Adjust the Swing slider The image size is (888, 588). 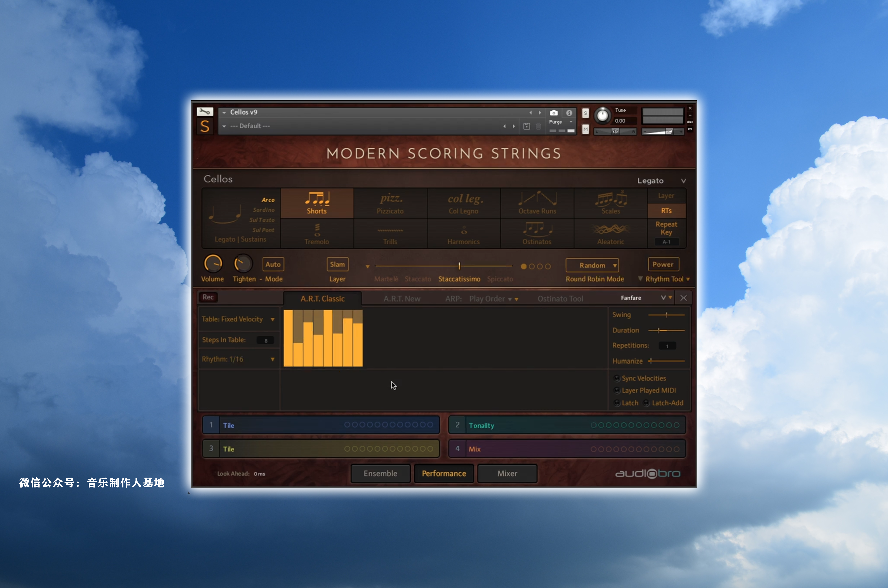[666, 315]
